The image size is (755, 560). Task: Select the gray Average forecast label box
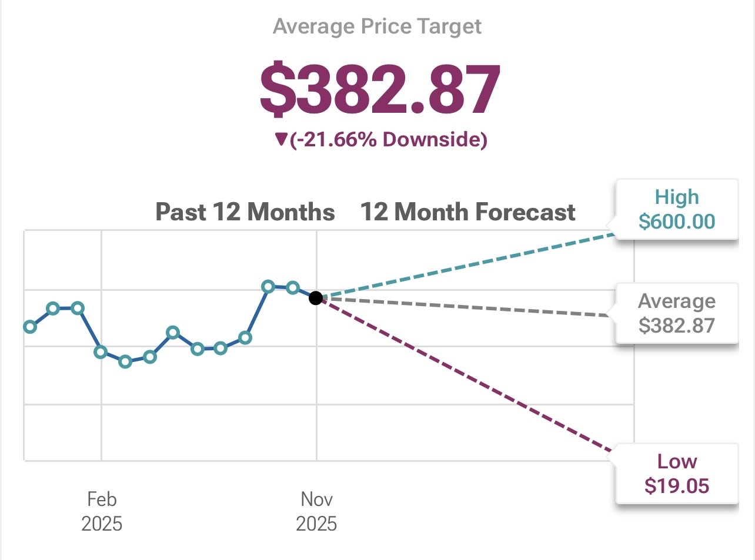[676, 313]
